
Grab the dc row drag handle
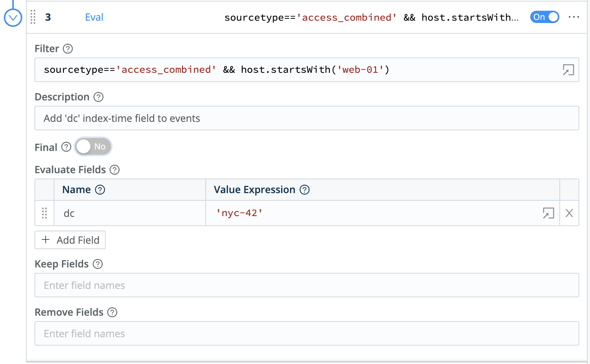44,213
